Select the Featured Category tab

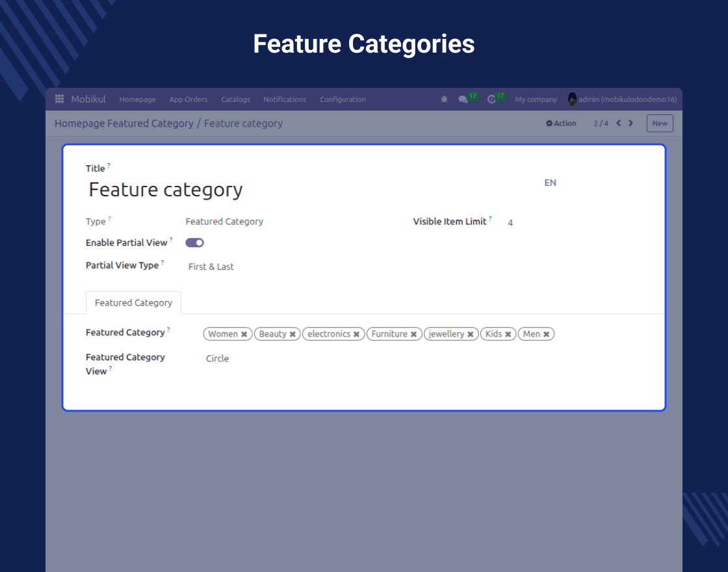coord(133,303)
